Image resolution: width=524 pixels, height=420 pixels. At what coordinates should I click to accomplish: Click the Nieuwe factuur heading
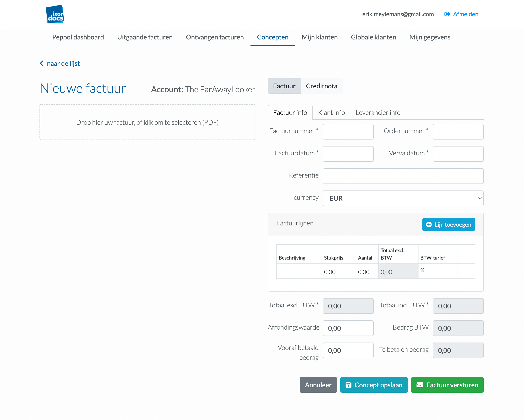click(x=83, y=88)
